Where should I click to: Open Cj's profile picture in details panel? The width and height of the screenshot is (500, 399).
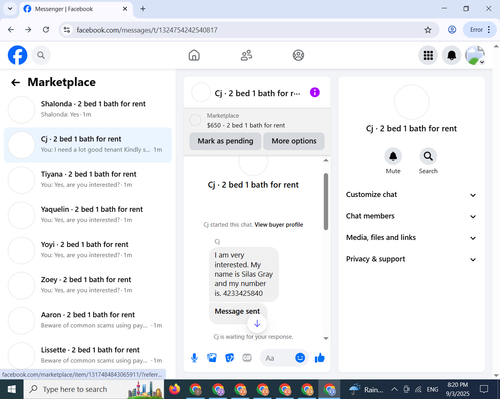pyautogui.click(x=411, y=102)
